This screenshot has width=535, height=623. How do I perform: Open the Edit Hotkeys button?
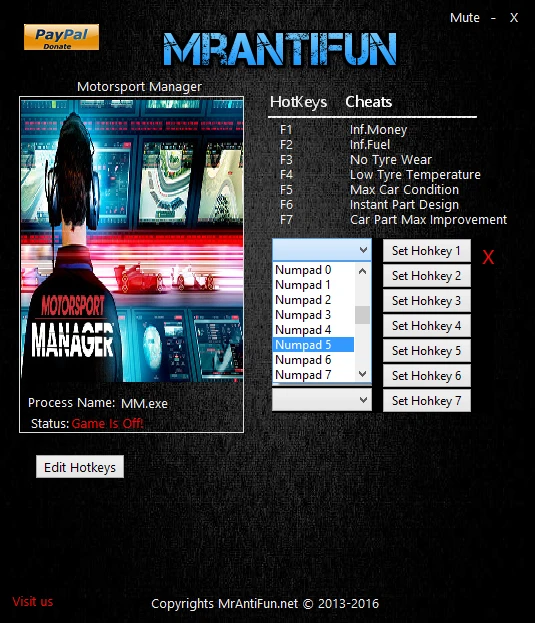(x=80, y=467)
